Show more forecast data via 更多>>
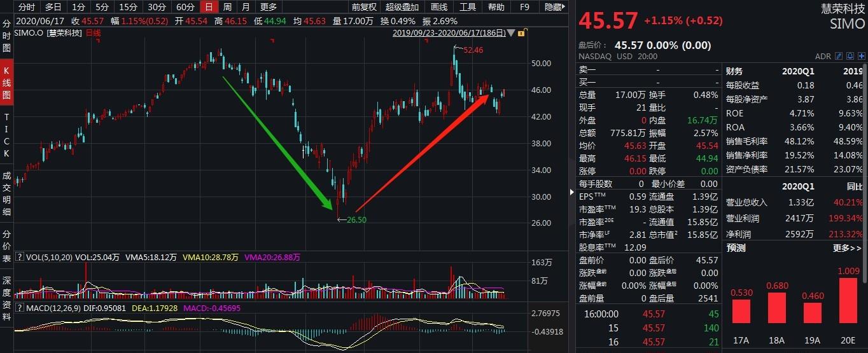The image size is (868, 353). click(x=848, y=248)
